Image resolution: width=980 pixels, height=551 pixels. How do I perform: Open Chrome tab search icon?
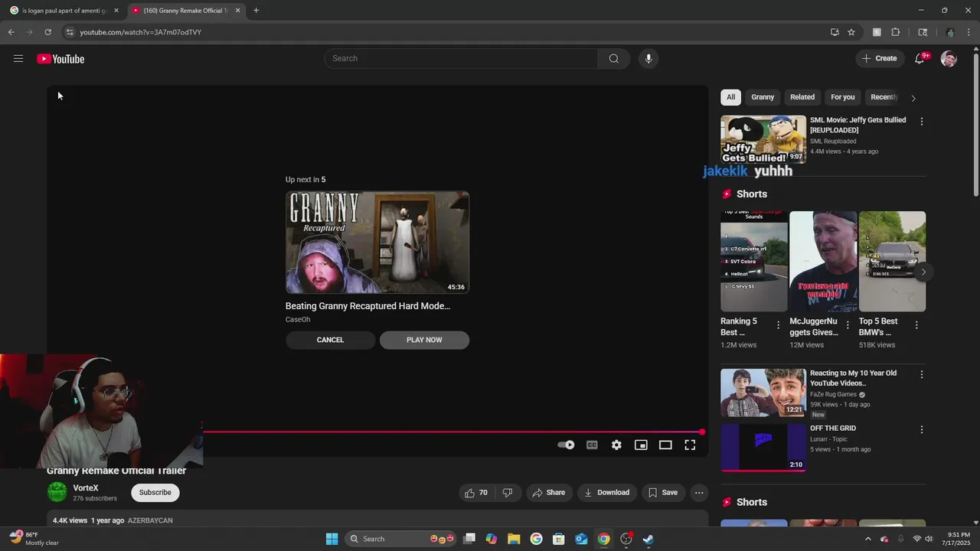pos(923,32)
